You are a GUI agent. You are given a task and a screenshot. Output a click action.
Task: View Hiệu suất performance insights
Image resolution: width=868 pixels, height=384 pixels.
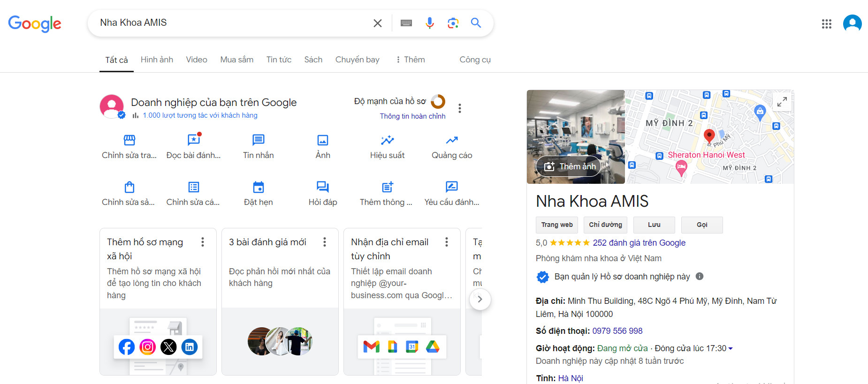coord(388,140)
